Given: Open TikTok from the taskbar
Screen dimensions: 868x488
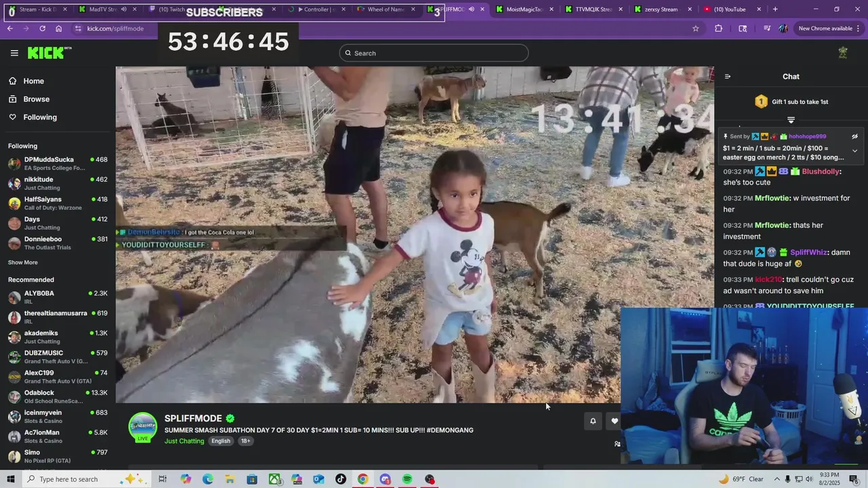Looking at the screenshot, I should click(341, 479).
